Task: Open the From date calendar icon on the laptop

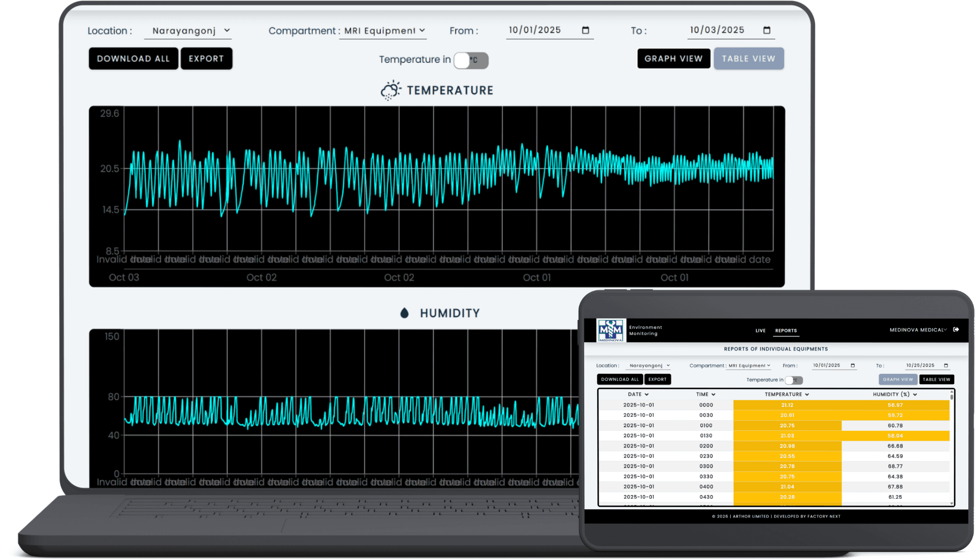Action: point(585,30)
